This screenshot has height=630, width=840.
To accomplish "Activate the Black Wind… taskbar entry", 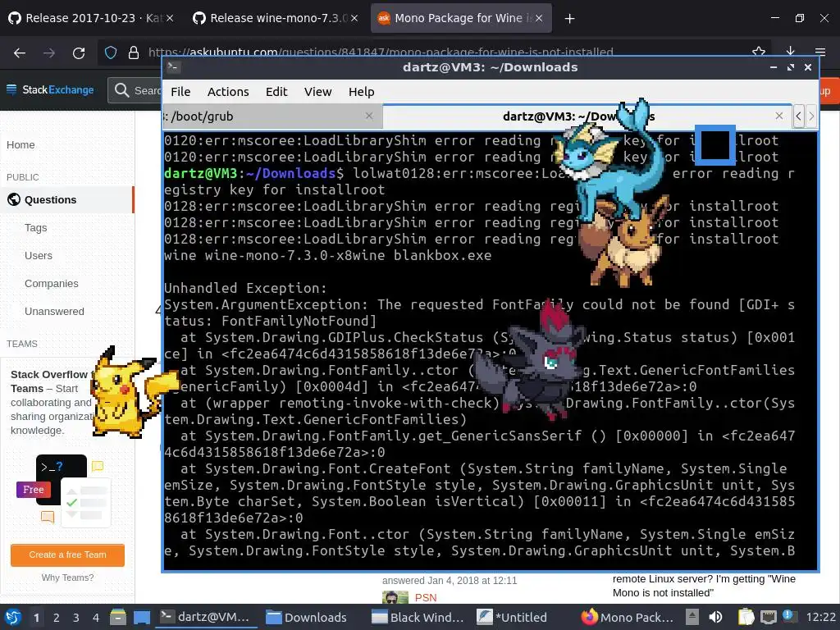I will click(418, 617).
